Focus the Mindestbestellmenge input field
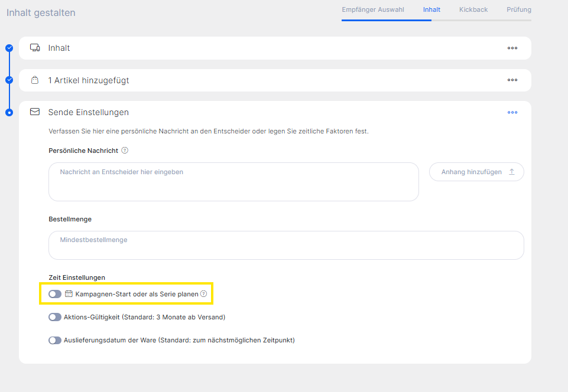This screenshot has width=568, height=392. pos(286,245)
